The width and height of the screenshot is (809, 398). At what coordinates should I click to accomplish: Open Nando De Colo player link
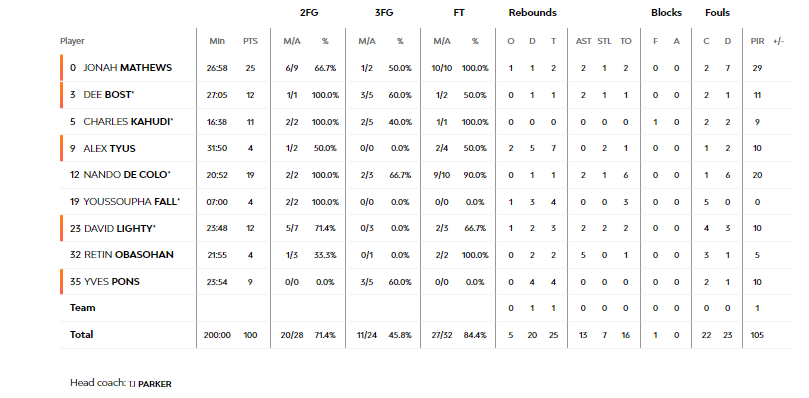point(127,175)
